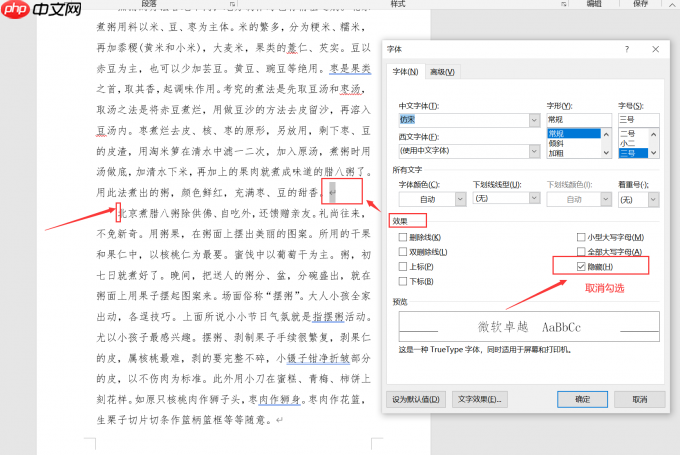Image resolution: width=680 pixels, height=455 pixels.
Task: Open the 字体颜色 dropdown showing 自动
Action: point(432,200)
